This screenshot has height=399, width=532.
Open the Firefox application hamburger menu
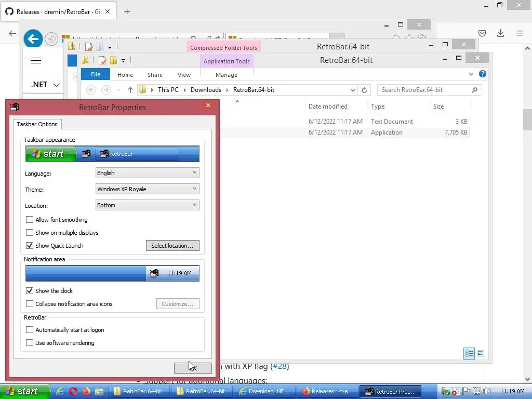point(520,33)
